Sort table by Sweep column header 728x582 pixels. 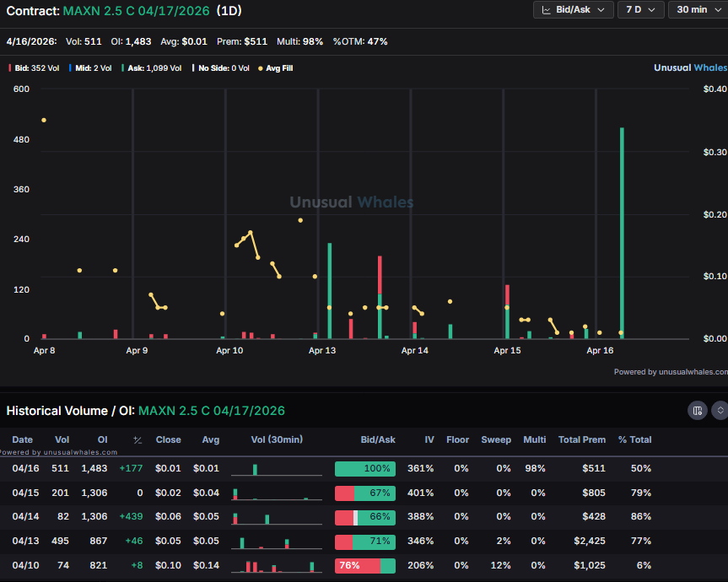click(x=496, y=439)
